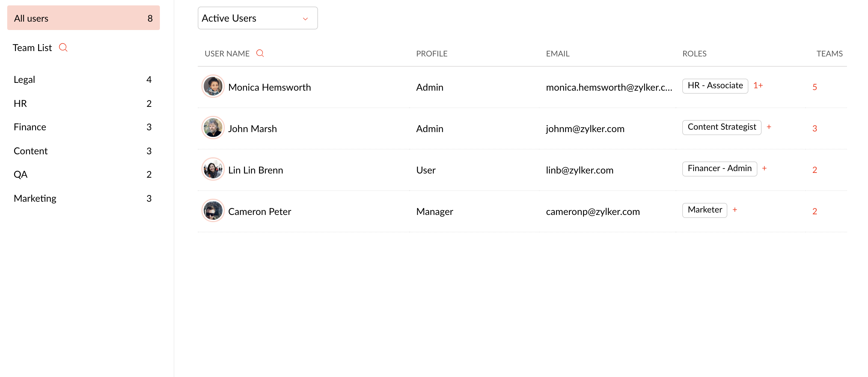Click Cameron Peter's email address
The image size is (868, 377).
(x=592, y=211)
